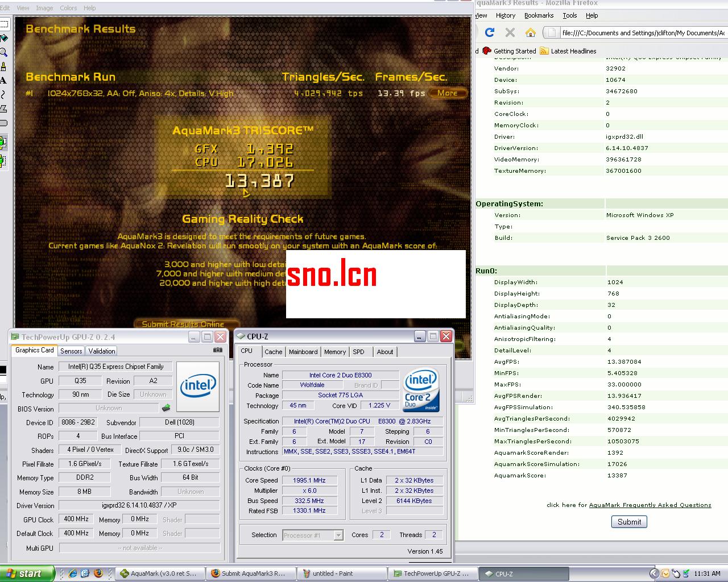This screenshot has height=582, width=728.
Task: Select the Curve tool in Paint
Action: pos(3,95)
